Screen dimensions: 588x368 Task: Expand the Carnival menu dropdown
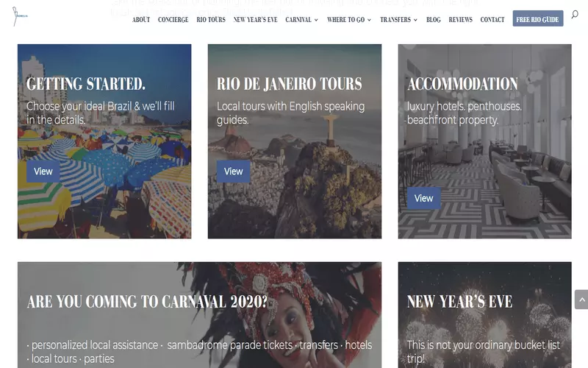[301, 20]
